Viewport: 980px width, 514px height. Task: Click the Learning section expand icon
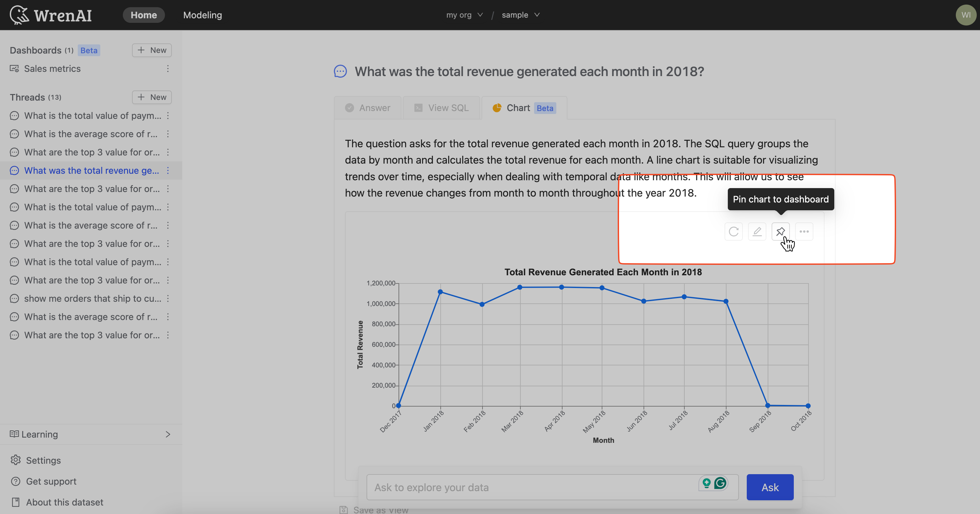(x=167, y=434)
